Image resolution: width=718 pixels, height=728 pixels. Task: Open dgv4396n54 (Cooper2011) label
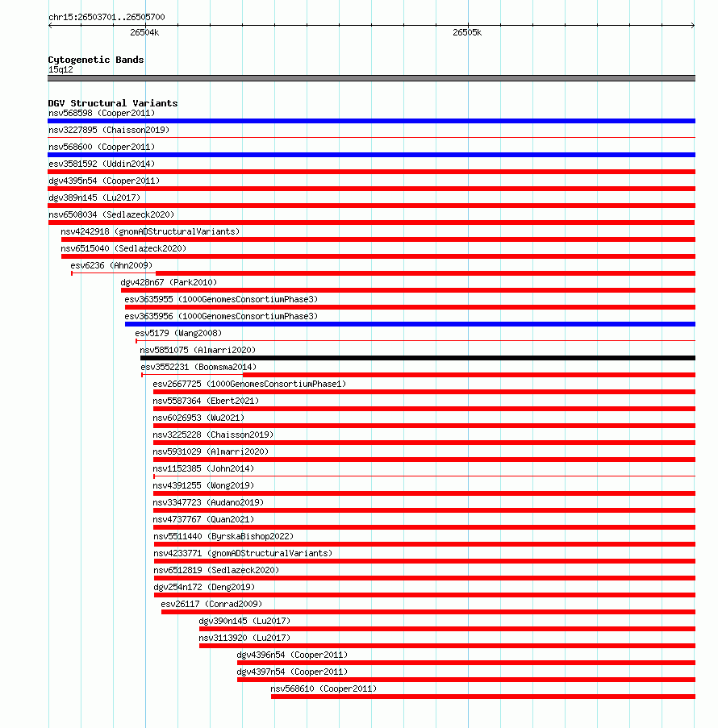click(x=292, y=655)
